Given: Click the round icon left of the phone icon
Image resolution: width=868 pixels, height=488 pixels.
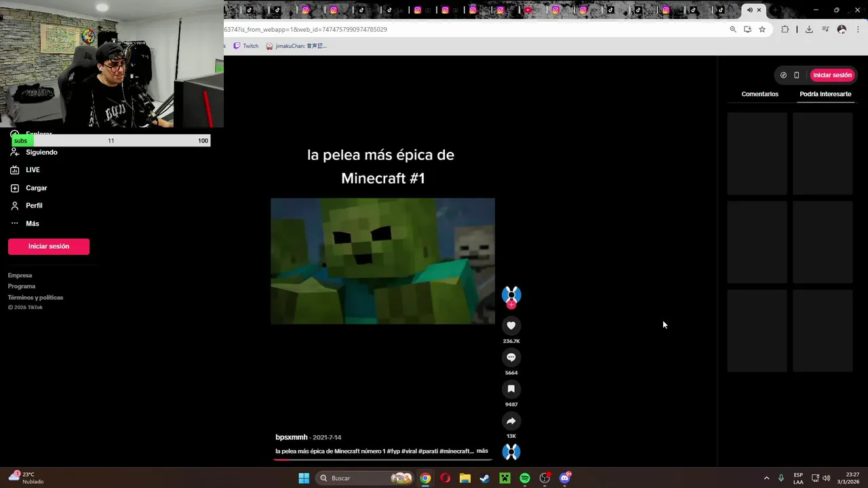Looking at the screenshot, I should coord(783,75).
